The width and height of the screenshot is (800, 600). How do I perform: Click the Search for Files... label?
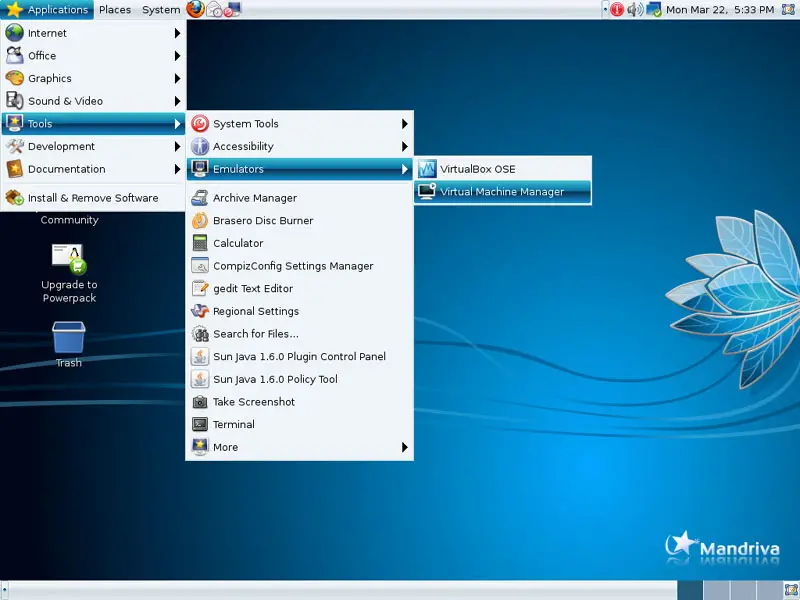pos(256,334)
